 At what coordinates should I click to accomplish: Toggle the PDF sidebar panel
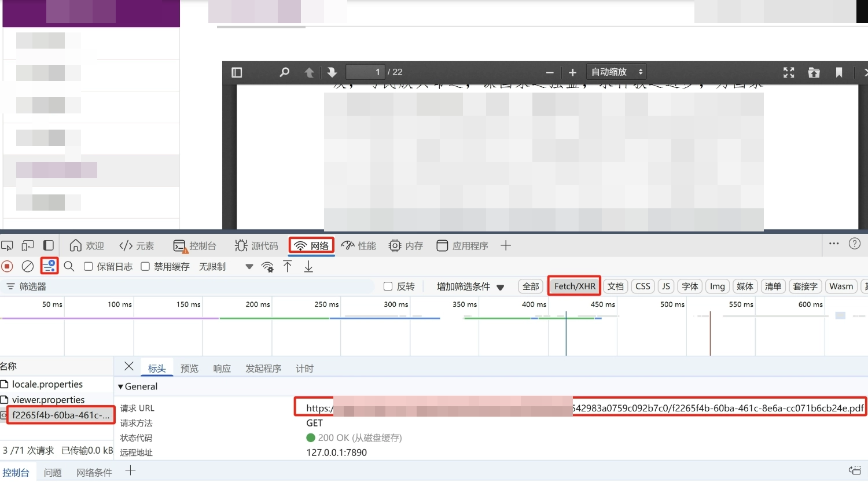pyautogui.click(x=237, y=72)
